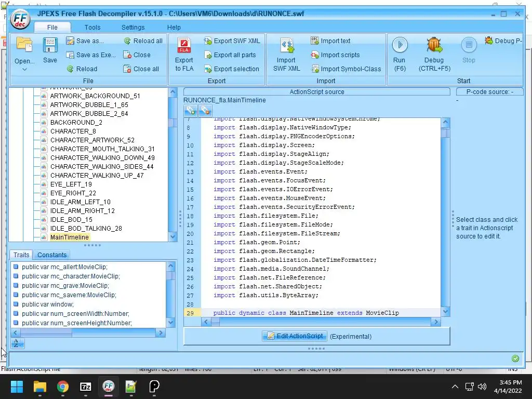Click traits list scroll-down arrow
The image size is (532, 399).
[x=170, y=323]
